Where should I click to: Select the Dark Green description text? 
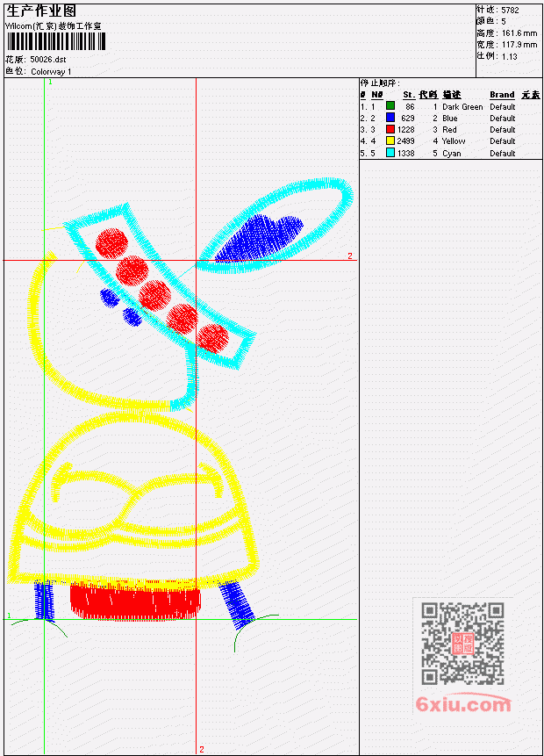[x=462, y=107]
